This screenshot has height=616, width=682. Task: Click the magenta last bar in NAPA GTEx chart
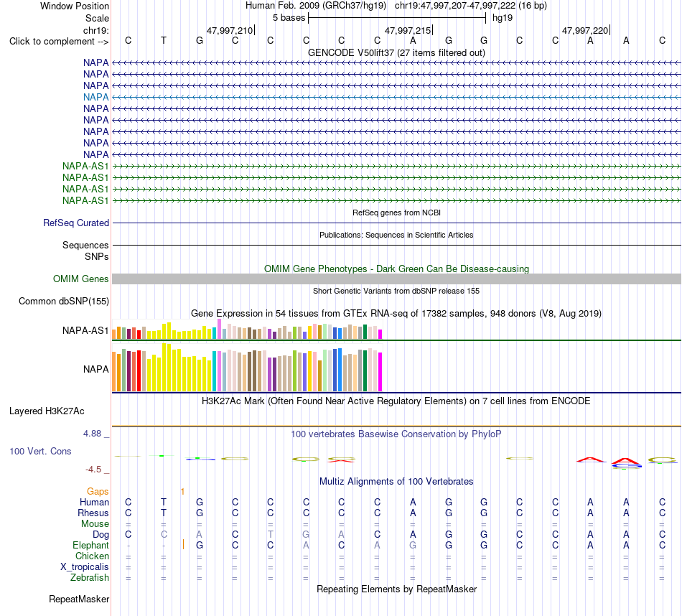tap(380, 372)
